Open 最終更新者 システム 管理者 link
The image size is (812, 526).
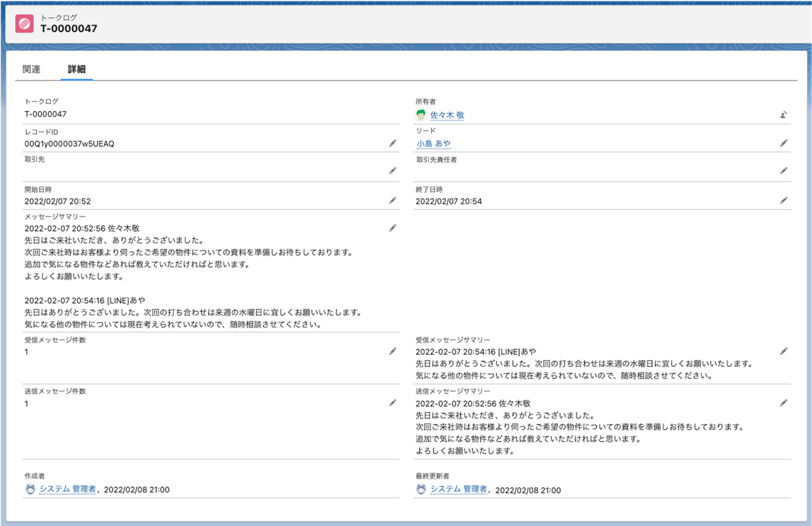coord(459,489)
